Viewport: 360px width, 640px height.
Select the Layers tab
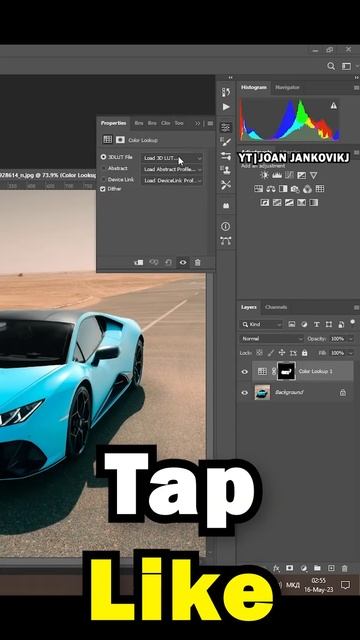pos(249,307)
